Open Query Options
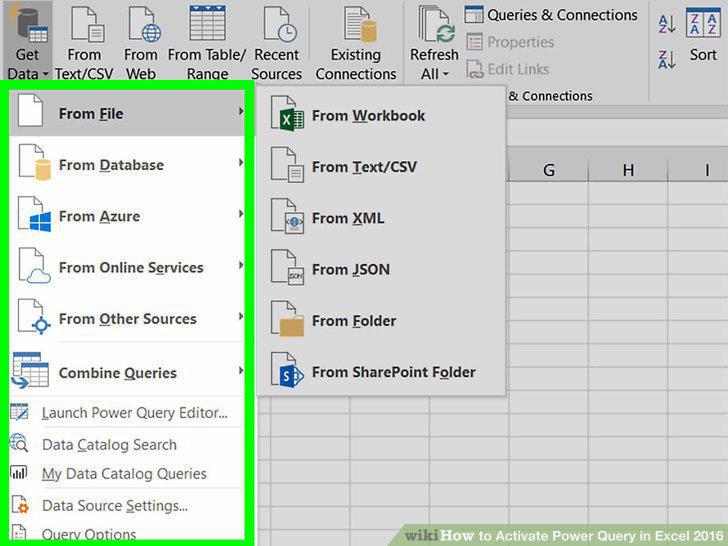This screenshot has height=546, width=728. pyautogui.click(x=127, y=533)
